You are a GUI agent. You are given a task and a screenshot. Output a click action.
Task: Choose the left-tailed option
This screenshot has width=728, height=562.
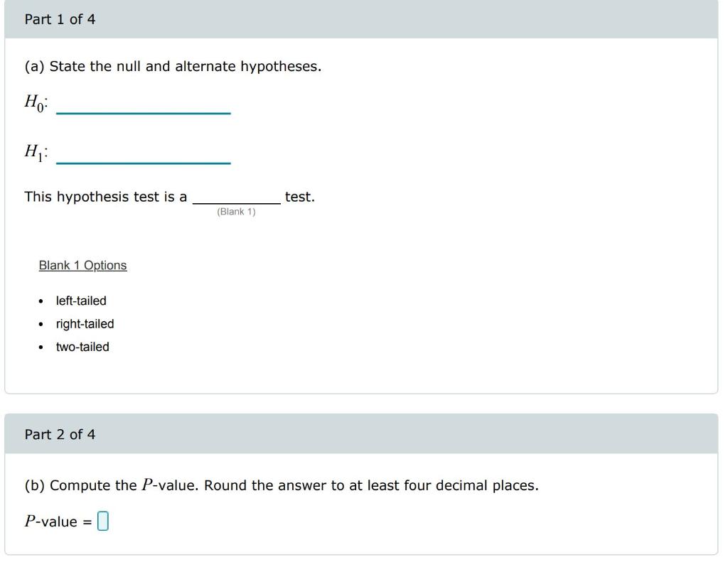(80, 301)
